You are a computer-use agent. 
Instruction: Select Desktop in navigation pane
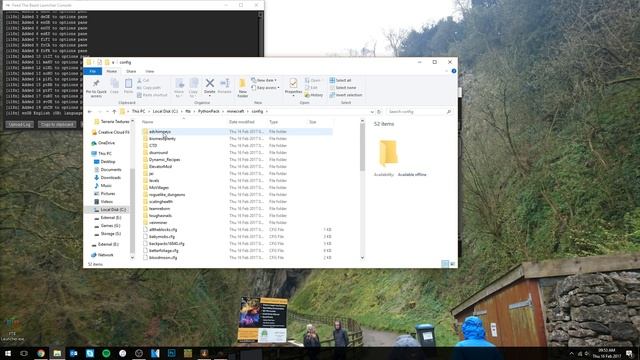pos(108,162)
